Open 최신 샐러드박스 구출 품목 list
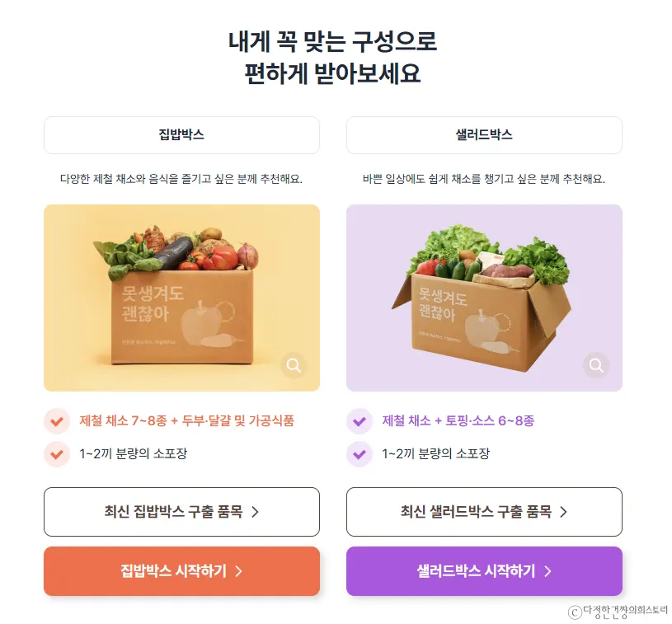The width and height of the screenshot is (672, 624). click(484, 511)
